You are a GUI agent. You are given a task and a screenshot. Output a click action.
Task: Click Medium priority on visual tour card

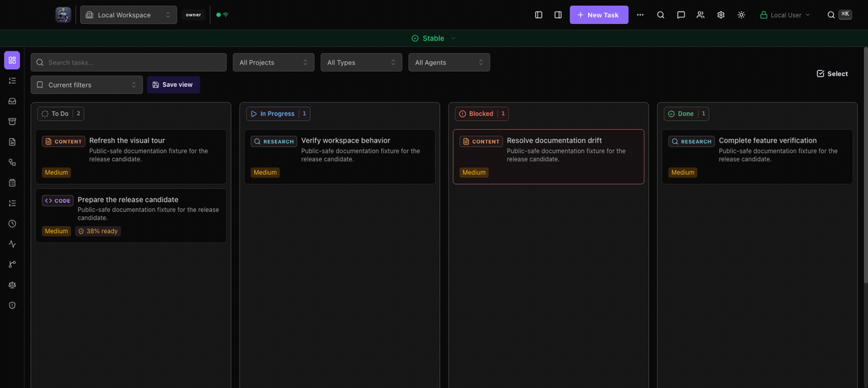(x=56, y=172)
